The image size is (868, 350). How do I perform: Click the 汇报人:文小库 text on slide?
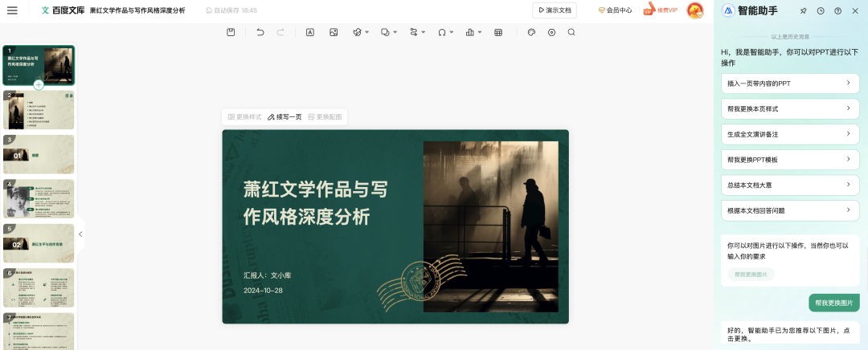[268, 275]
